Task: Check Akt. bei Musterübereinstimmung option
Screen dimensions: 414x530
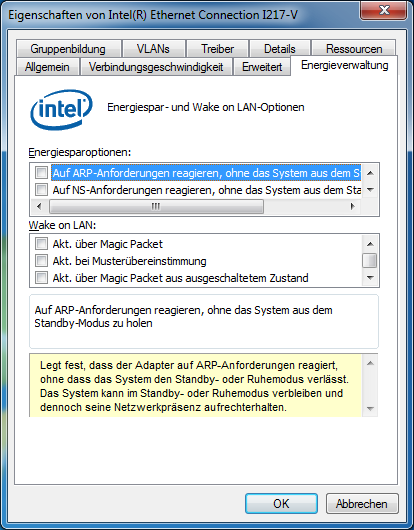Action: point(42,261)
